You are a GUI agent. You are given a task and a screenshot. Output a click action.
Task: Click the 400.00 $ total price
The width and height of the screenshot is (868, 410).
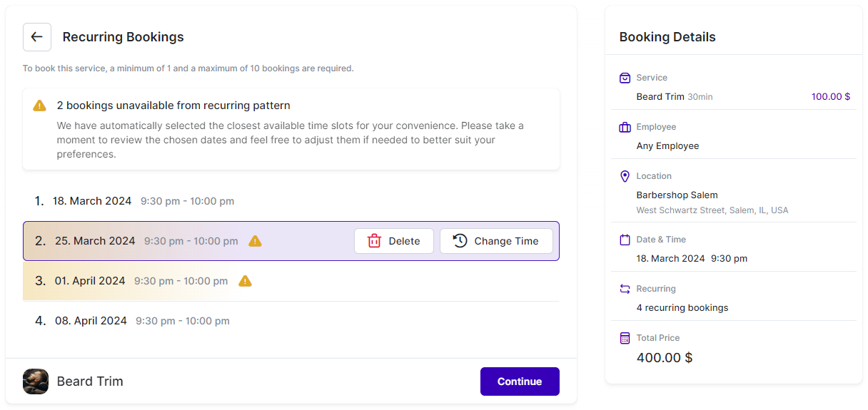(664, 357)
